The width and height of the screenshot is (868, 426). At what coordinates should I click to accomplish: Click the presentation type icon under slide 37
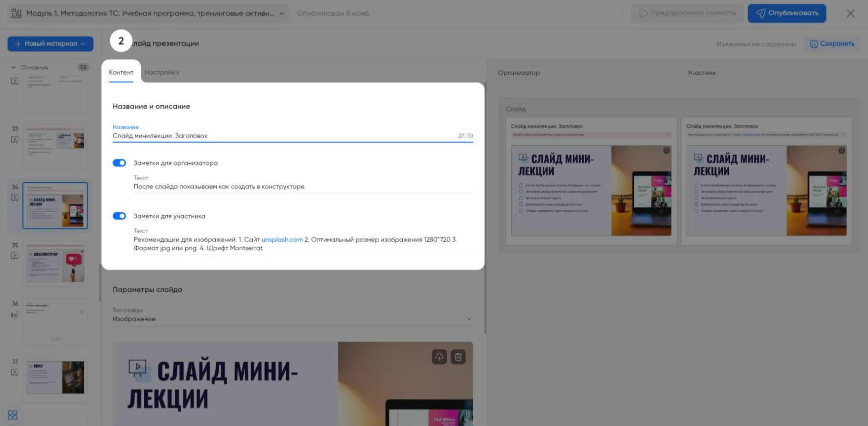click(x=15, y=373)
